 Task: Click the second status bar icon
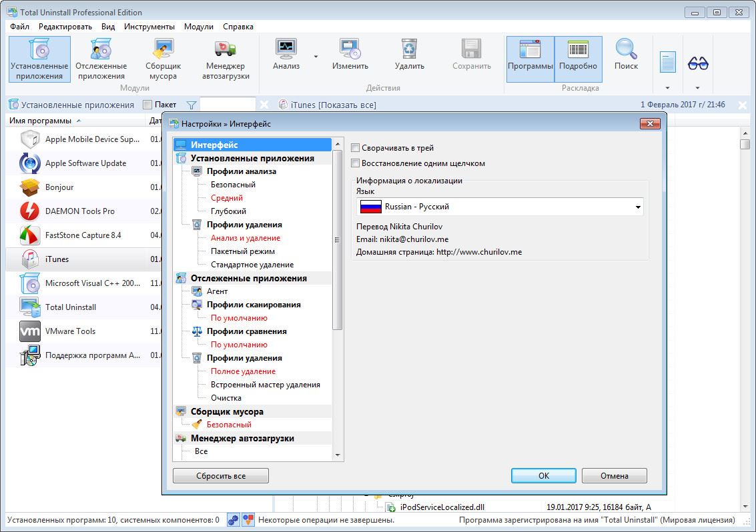point(248,520)
